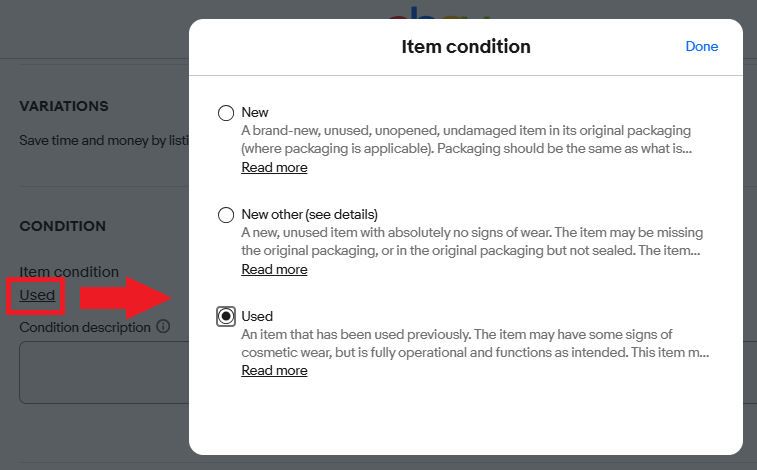
Task: Choose New other (see details) radio button
Action: [x=226, y=214]
